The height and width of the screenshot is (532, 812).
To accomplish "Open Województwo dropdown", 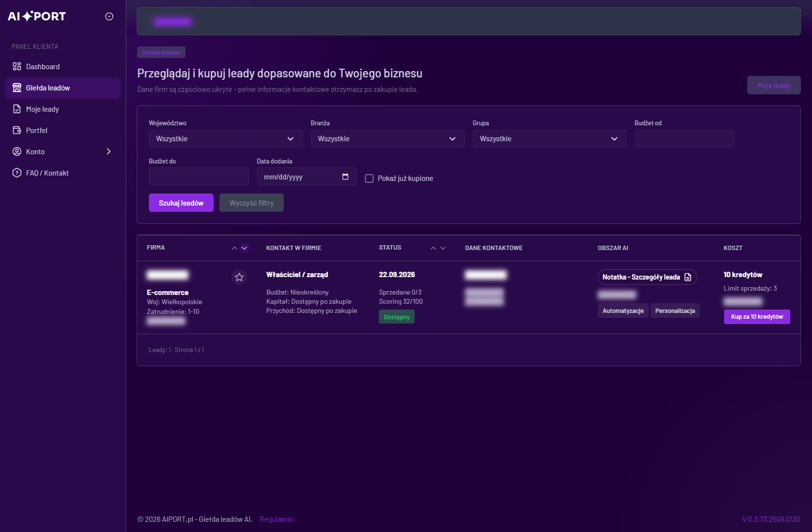I will (226, 139).
